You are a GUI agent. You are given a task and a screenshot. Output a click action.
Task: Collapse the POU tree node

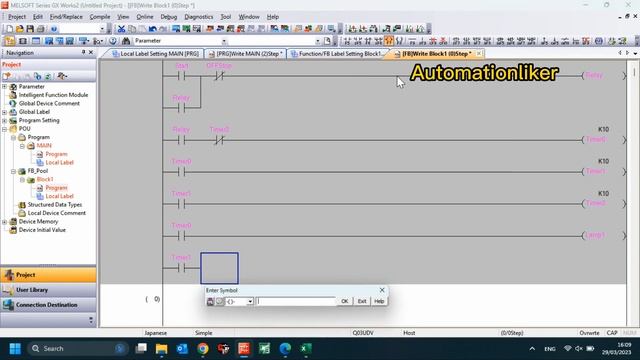click(x=4, y=129)
